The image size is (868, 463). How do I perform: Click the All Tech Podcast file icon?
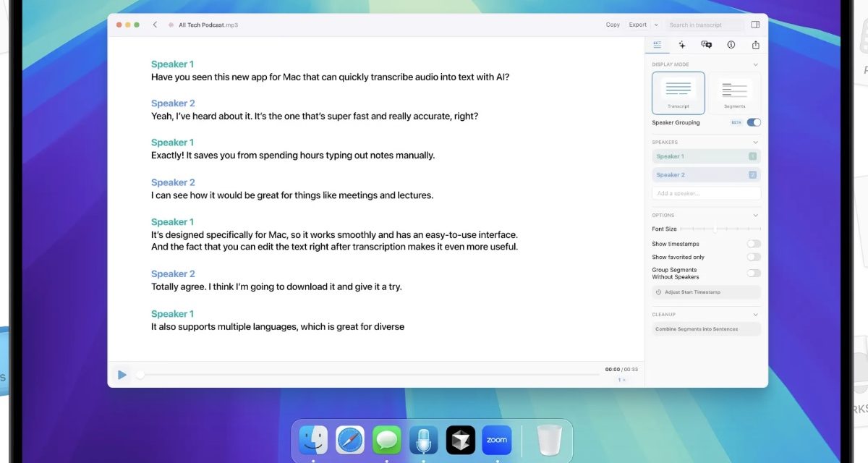(171, 25)
